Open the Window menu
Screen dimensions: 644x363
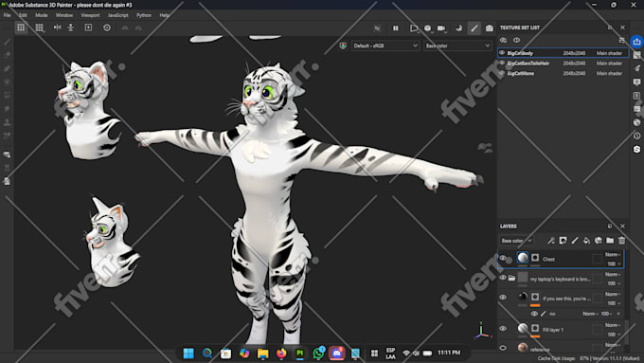pos(64,15)
